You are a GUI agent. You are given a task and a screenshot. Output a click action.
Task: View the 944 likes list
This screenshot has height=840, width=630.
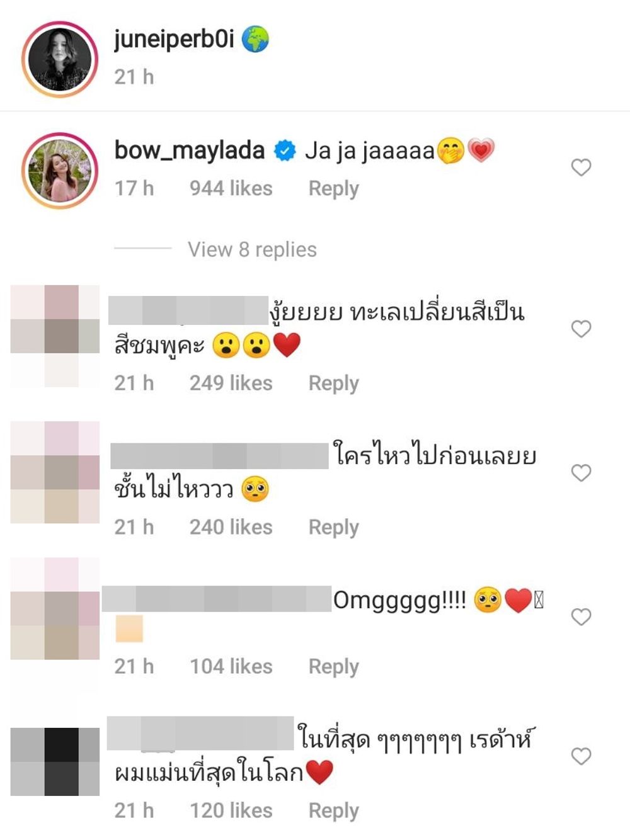coord(231,188)
